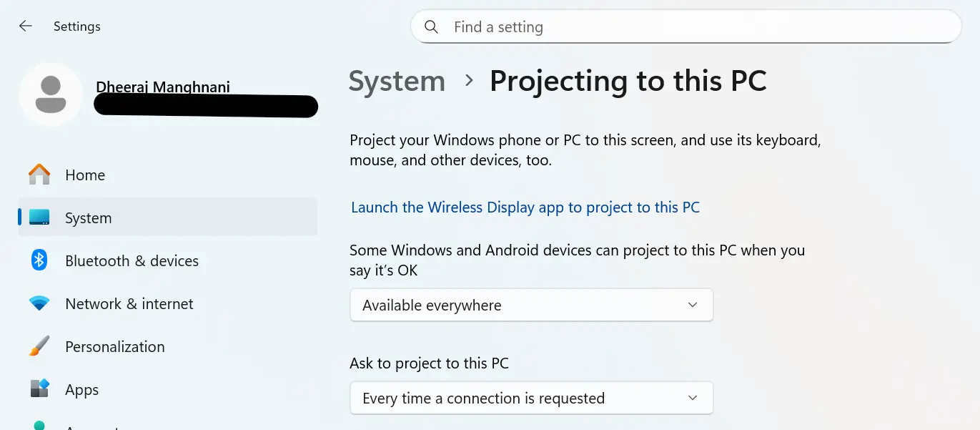Viewport: 980px width, 430px height.
Task: Select the System sidebar icon
Action: point(39,218)
